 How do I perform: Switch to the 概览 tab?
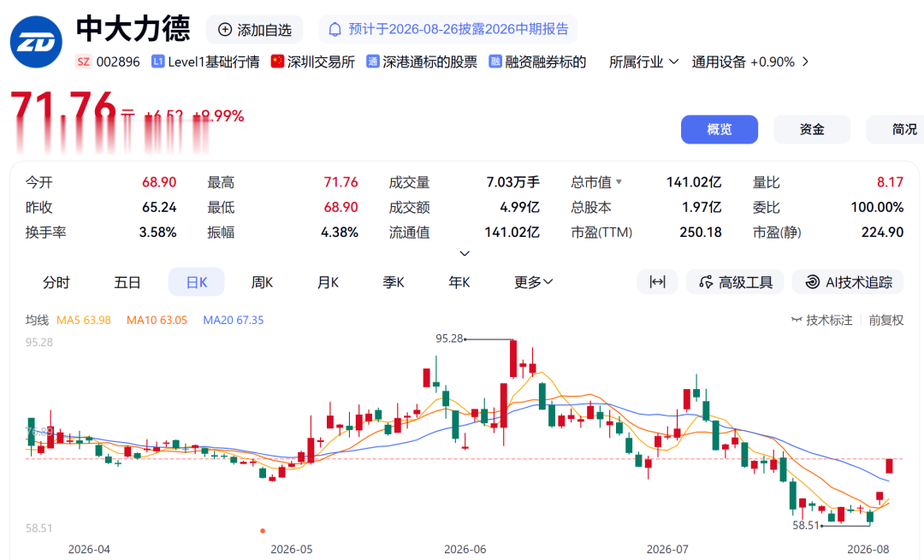(x=720, y=130)
